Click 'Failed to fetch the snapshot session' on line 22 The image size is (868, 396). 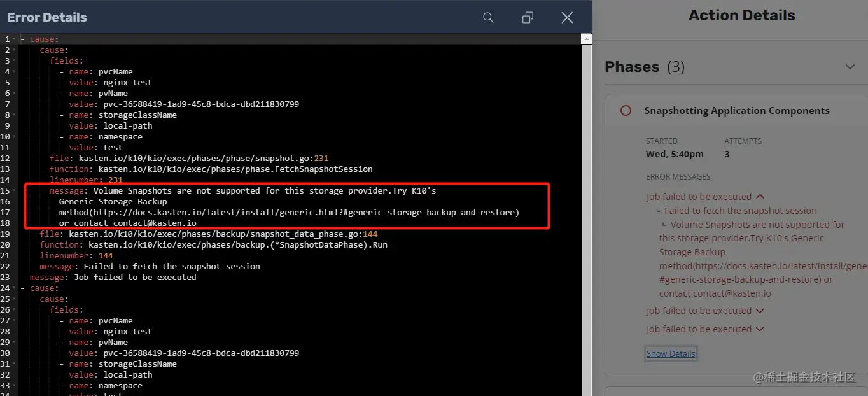[x=172, y=267]
